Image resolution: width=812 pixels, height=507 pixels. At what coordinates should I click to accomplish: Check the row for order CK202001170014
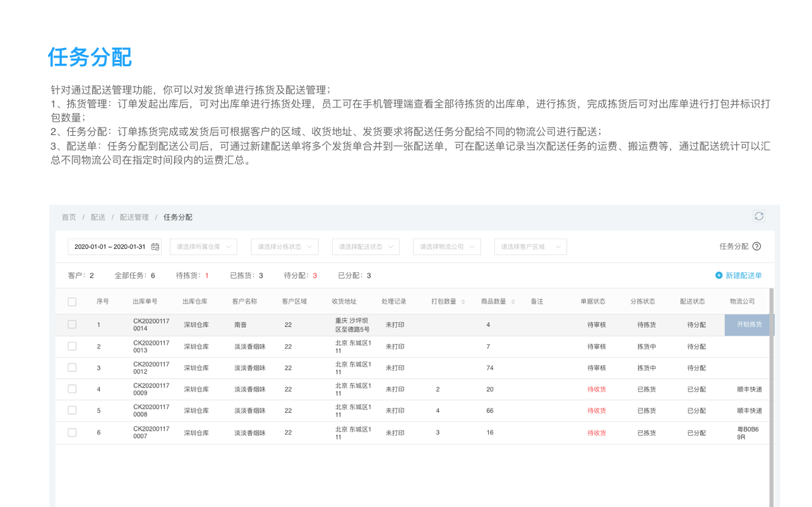click(72, 325)
